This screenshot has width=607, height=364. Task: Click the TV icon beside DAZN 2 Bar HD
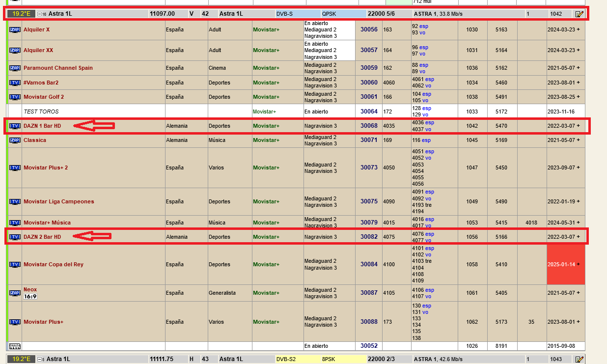pos(15,237)
